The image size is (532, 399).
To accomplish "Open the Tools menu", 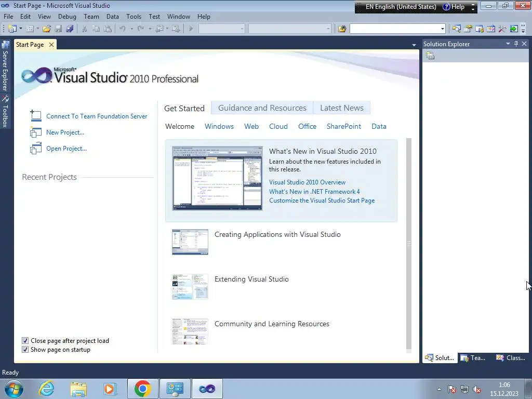I will (x=134, y=16).
